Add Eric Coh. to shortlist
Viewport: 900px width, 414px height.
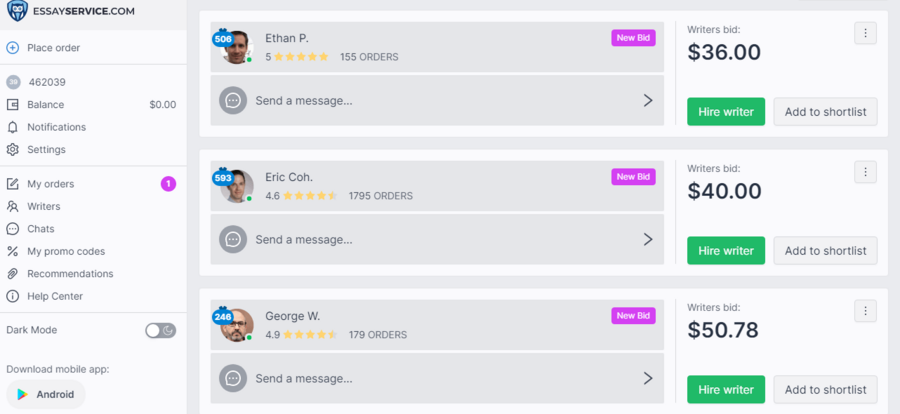825,250
